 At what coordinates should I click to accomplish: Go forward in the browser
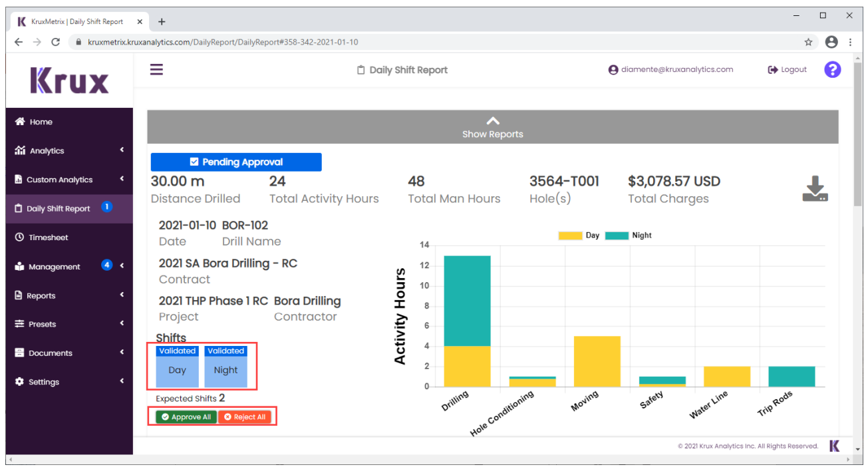click(37, 42)
